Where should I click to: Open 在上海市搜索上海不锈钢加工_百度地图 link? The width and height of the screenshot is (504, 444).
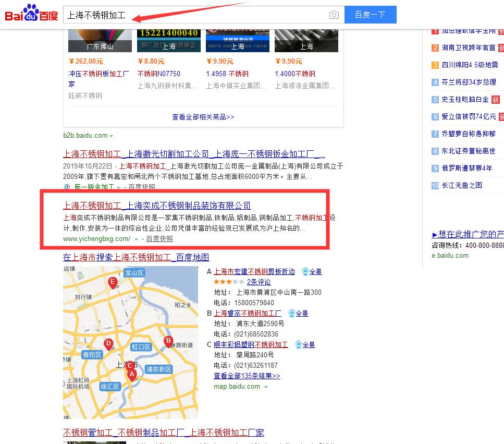[136, 257]
